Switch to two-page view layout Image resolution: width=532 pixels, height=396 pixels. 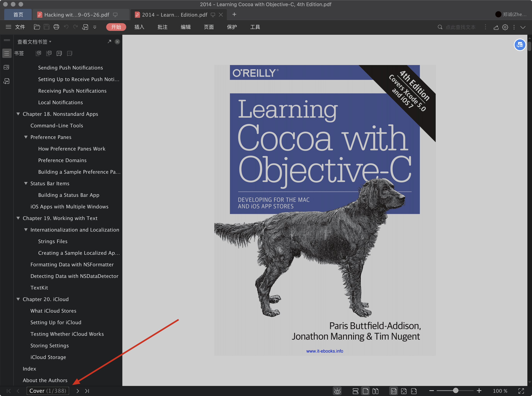[375, 391]
